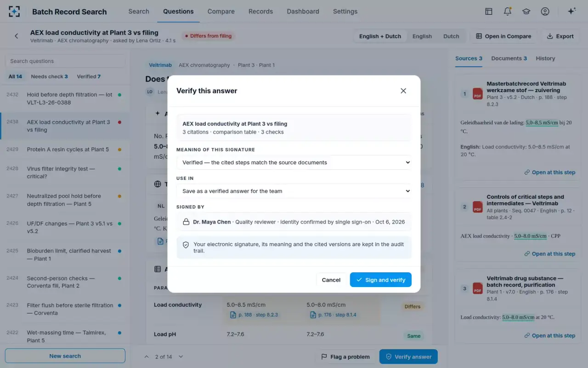Viewport: 588px width, 368px height.
Task: Switch to Documents 3 tab
Action: [x=509, y=58]
